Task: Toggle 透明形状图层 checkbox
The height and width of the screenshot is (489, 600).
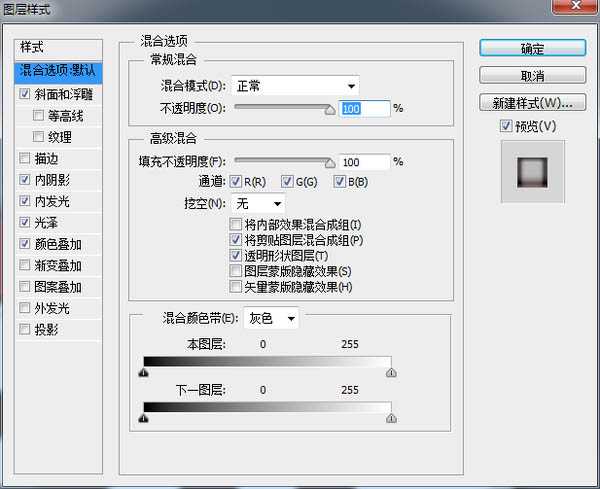Action: pyautogui.click(x=235, y=255)
